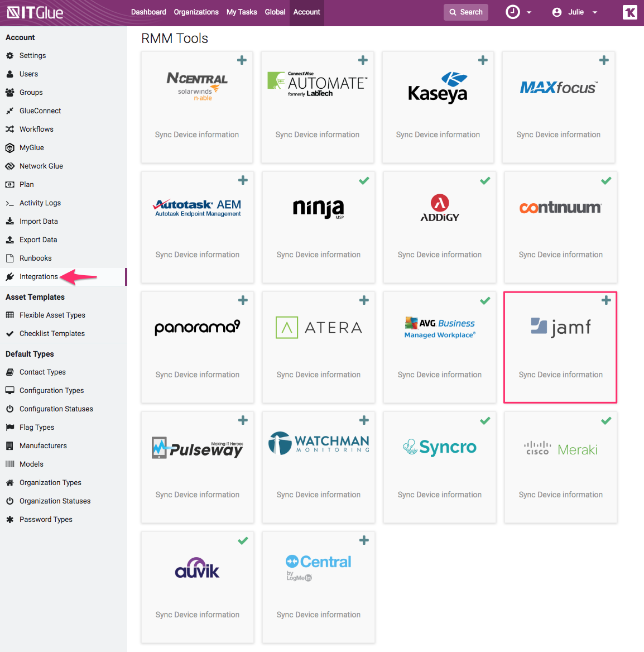Click the plus icon on N-Central card
The height and width of the screenshot is (652, 644).
[242, 60]
